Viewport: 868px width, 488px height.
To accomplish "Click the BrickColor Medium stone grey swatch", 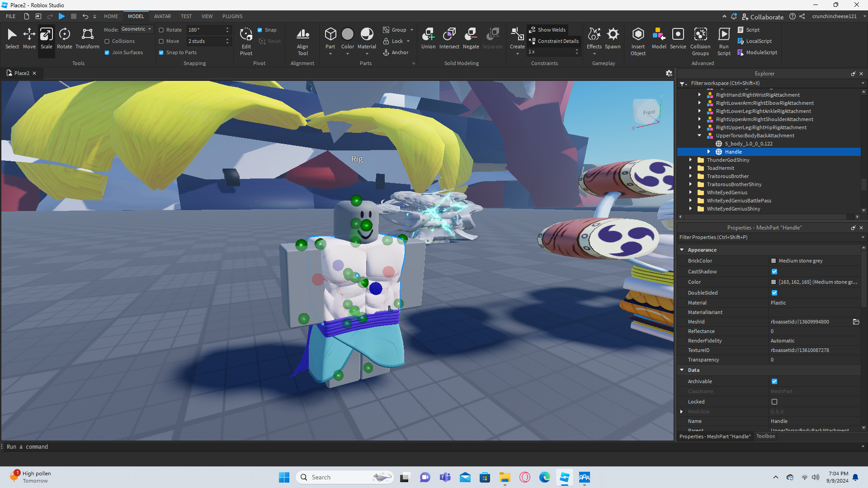I will (x=774, y=261).
